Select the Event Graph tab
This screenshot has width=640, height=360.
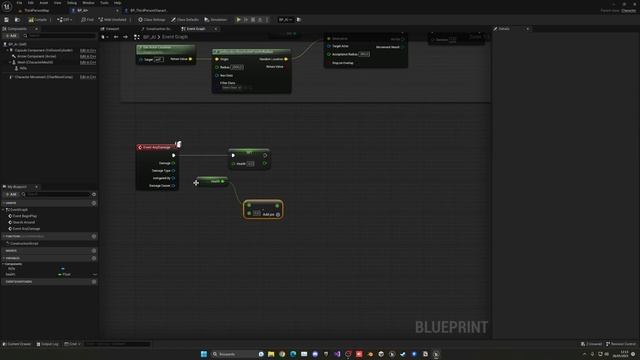[x=194, y=29]
